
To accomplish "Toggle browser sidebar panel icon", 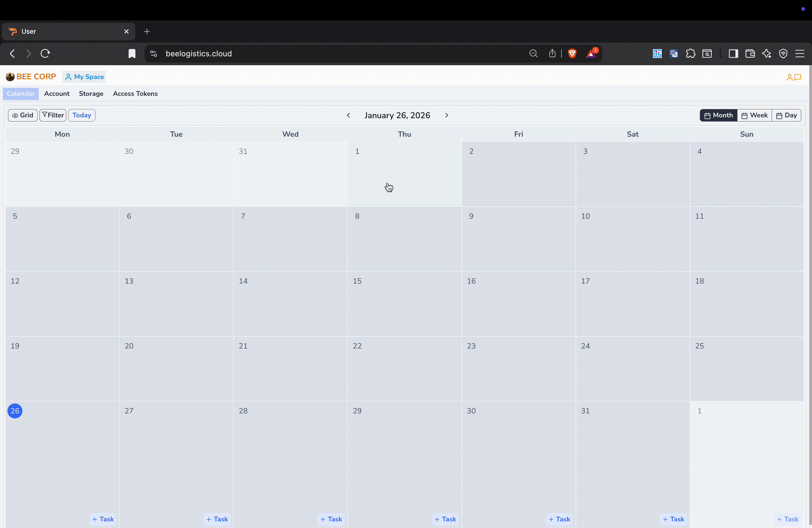I will [x=733, y=54].
